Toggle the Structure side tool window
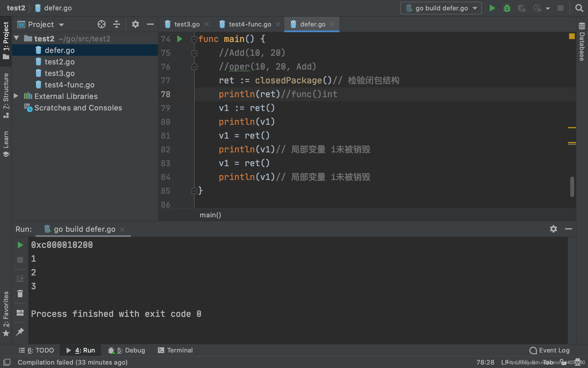This screenshot has height=368, width=588. 6,95
